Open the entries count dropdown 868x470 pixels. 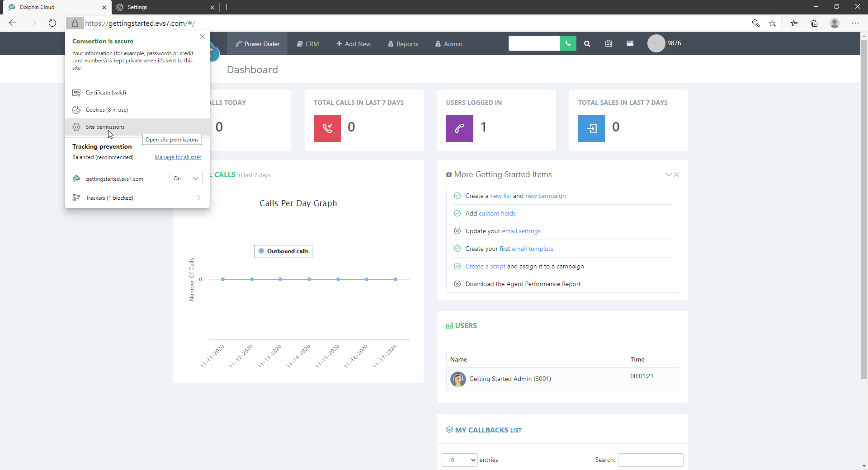click(x=460, y=460)
